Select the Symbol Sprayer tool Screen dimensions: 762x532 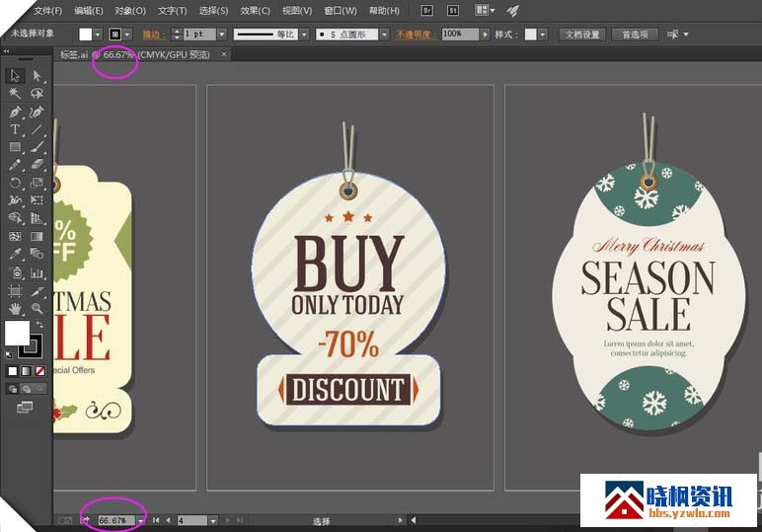click(x=15, y=272)
